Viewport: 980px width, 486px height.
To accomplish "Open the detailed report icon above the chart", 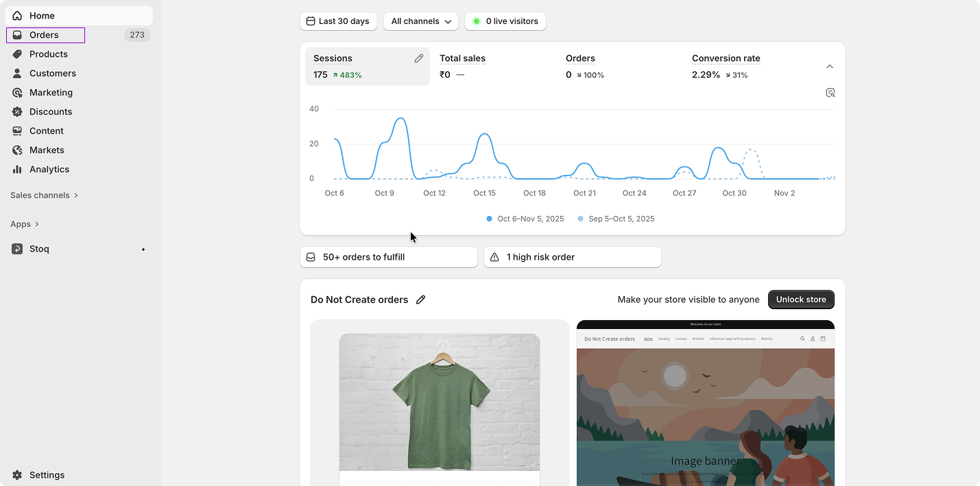I will (x=830, y=92).
